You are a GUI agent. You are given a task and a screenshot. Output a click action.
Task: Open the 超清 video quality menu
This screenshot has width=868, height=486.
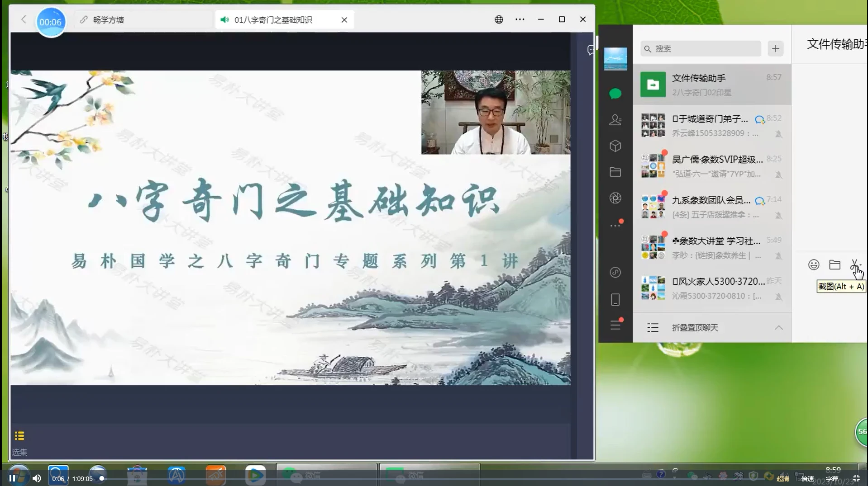coord(783,479)
